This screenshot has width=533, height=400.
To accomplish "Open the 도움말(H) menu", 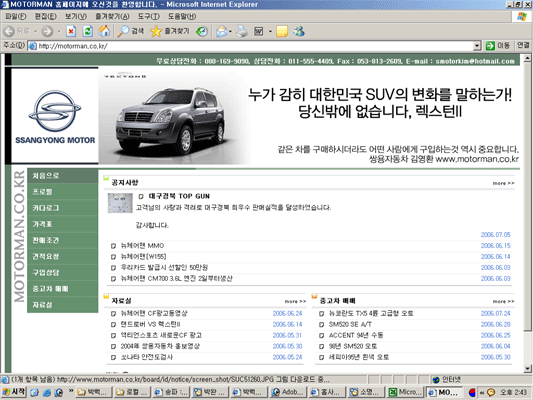I will [x=182, y=16].
